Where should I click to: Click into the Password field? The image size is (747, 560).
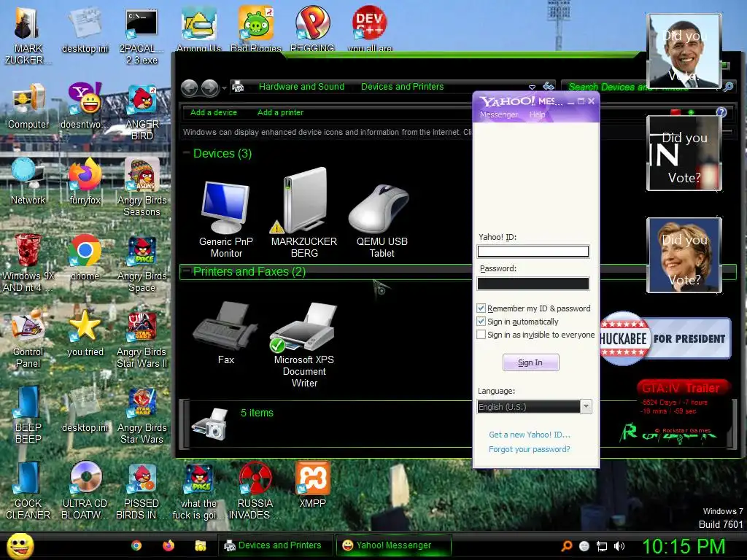tap(533, 284)
